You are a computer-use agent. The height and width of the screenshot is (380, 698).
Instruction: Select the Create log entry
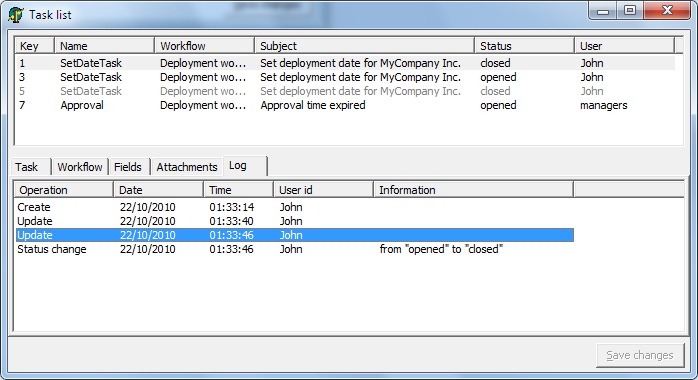pyautogui.click(x=295, y=207)
